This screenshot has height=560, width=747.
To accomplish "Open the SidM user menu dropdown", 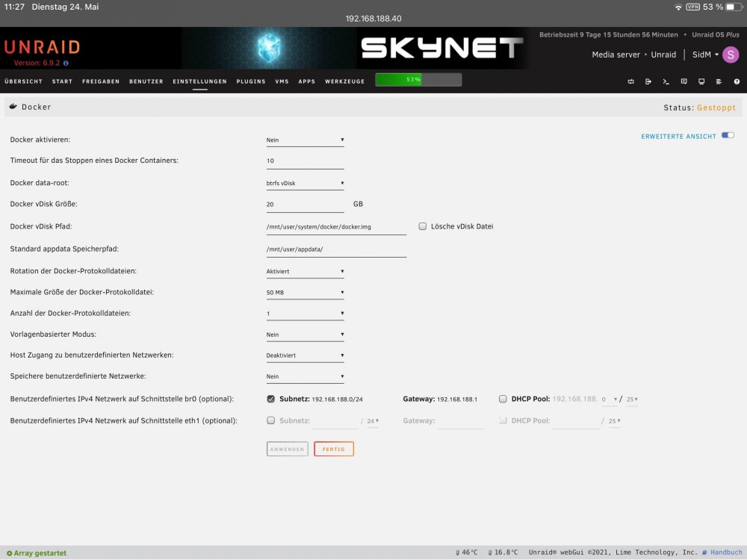I will (x=706, y=55).
